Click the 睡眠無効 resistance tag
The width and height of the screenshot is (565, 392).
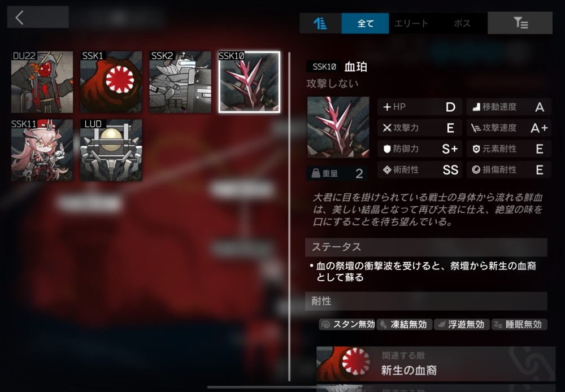point(519,324)
